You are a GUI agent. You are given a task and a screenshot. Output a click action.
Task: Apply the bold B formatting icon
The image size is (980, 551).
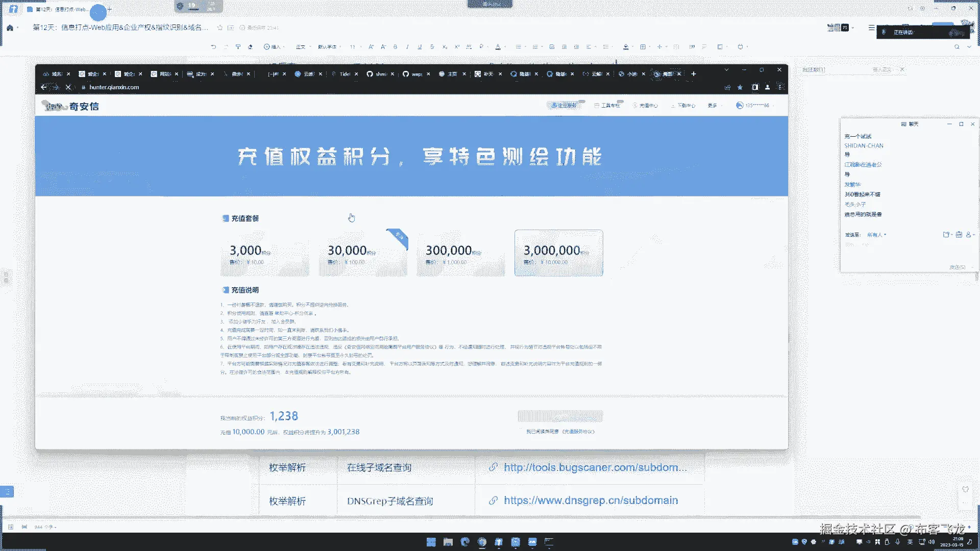(396, 47)
